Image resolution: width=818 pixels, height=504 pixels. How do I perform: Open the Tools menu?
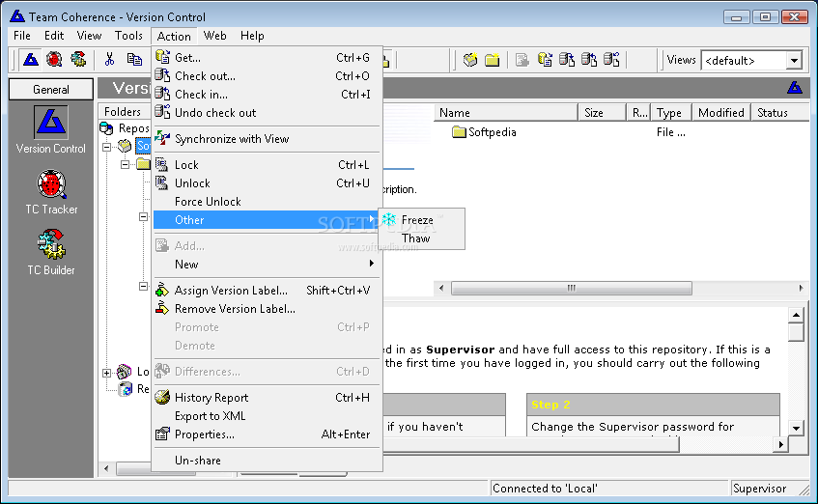(128, 36)
